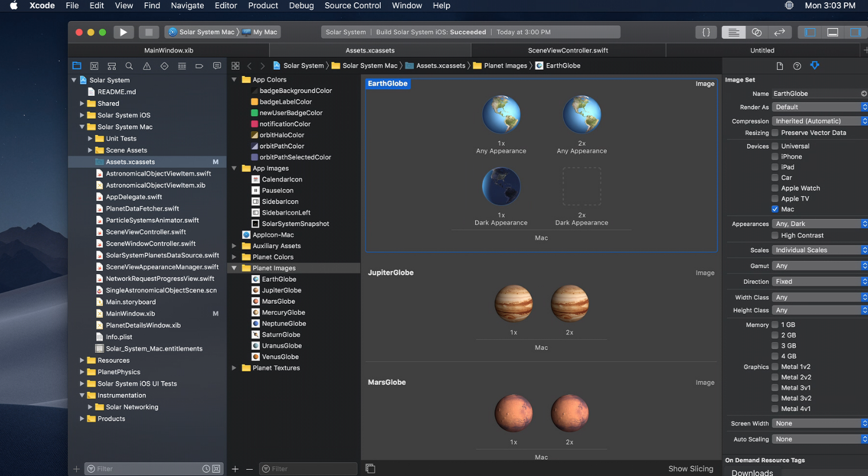Select MarsGlobe in asset list
868x476 pixels.
click(x=278, y=302)
